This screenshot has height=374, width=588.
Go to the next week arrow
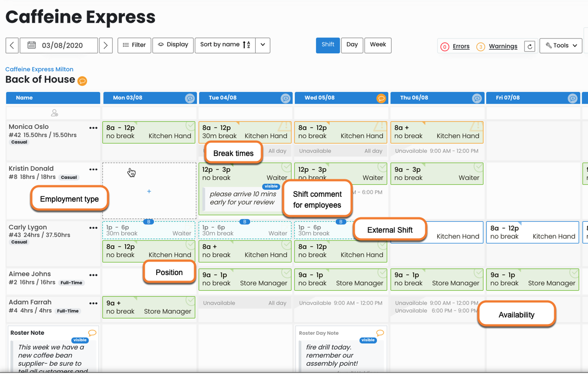106,45
